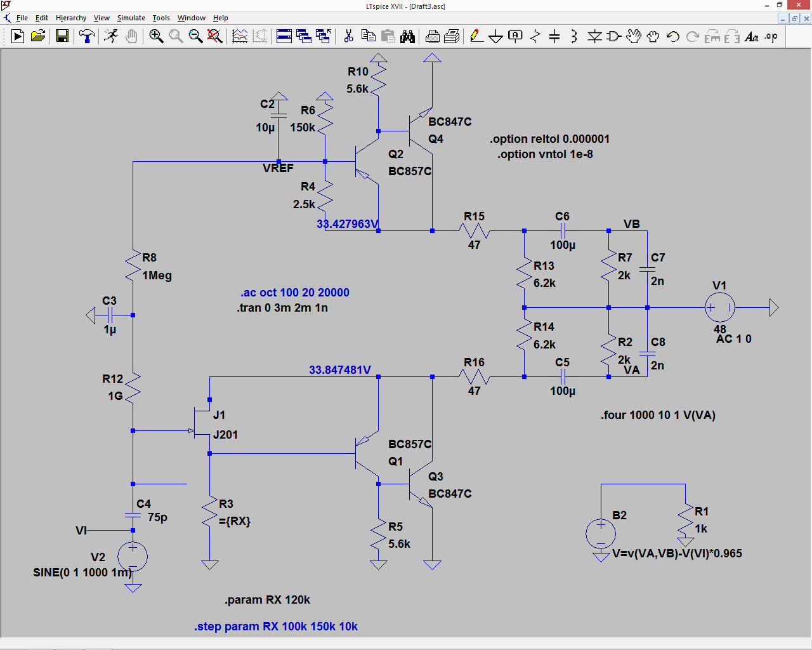Click '.option reltol 0.000001' text
Viewport: 812px width, 650px height.
[x=550, y=139]
